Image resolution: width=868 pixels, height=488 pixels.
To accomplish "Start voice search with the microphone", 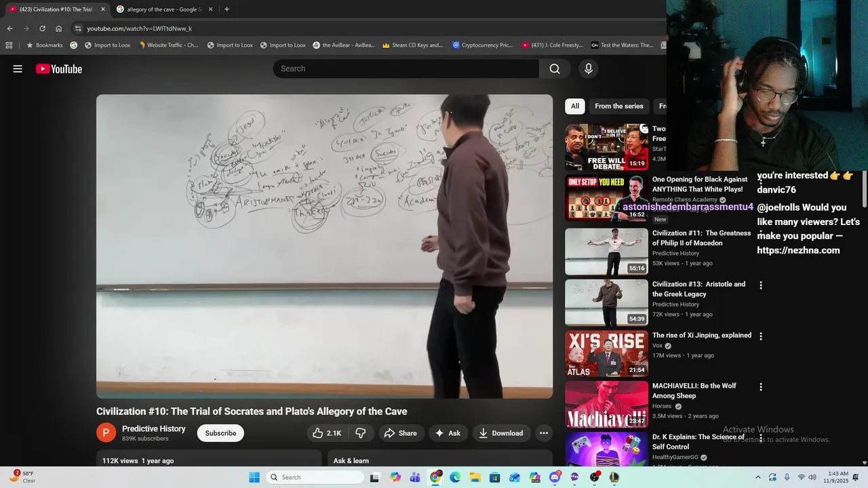I will (x=589, y=68).
